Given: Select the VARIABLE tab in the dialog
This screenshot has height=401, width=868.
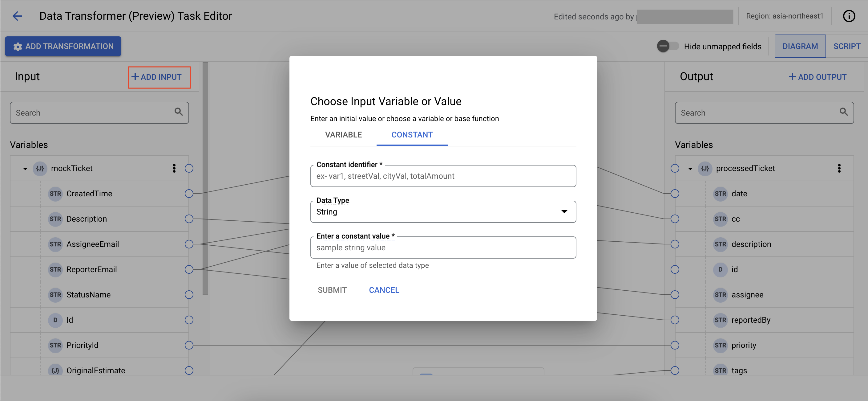Looking at the screenshot, I should (343, 135).
